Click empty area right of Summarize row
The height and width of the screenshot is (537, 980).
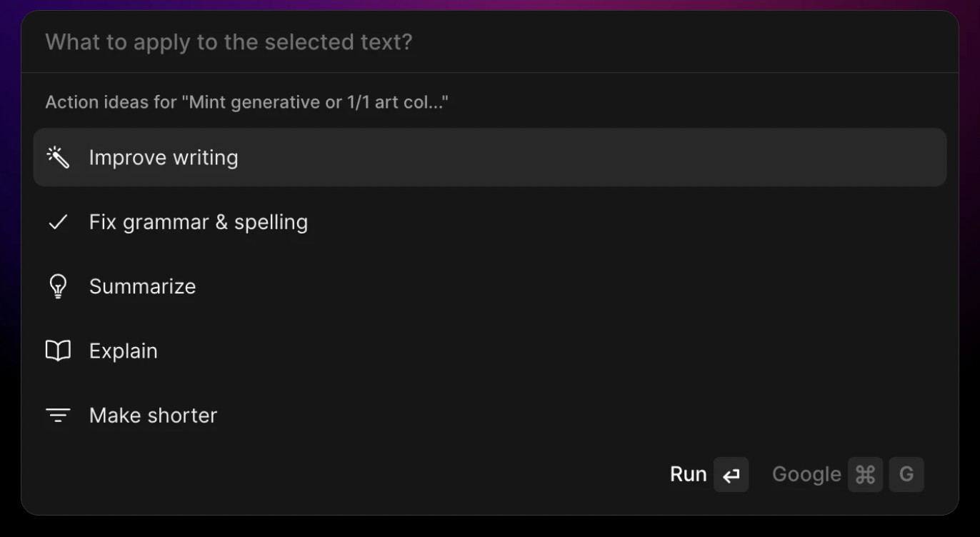pos(571,286)
